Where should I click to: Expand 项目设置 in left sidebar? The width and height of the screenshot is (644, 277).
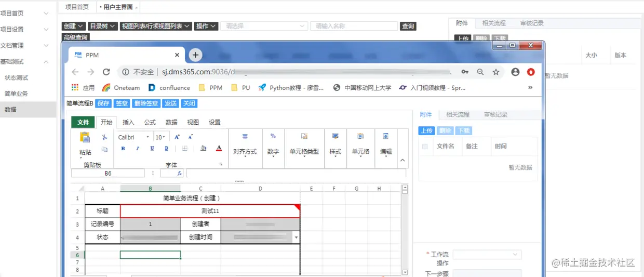[27, 29]
